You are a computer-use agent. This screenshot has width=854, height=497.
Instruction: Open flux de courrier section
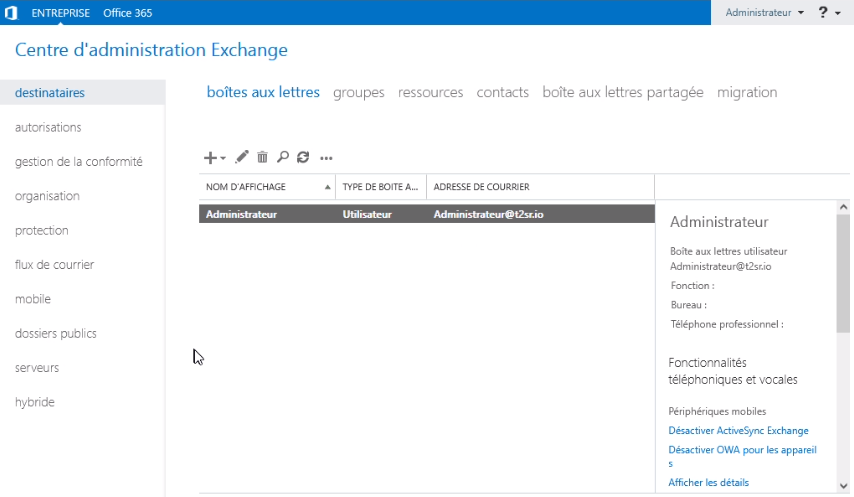coord(54,265)
